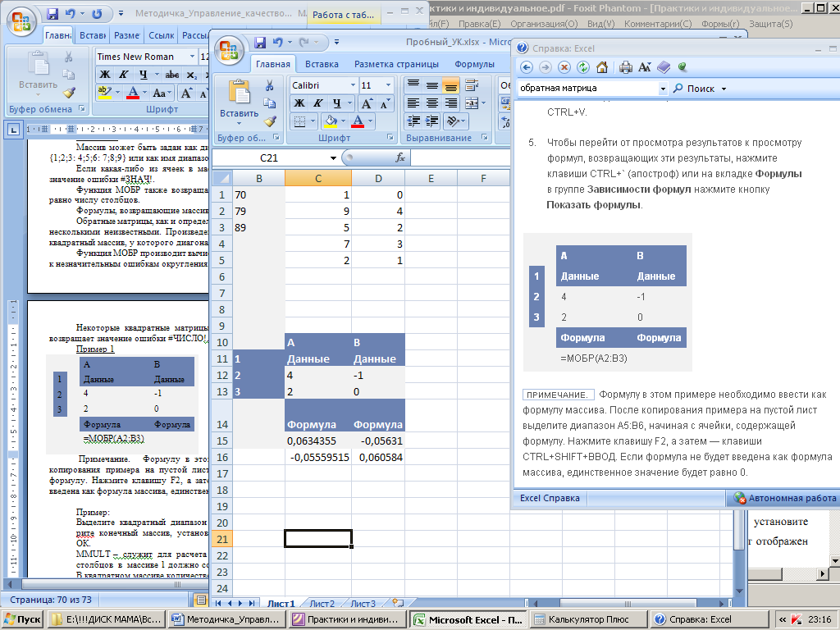Switch to sheet tab Лист3
This screenshot has height=630, width=840.
(363, 604)
